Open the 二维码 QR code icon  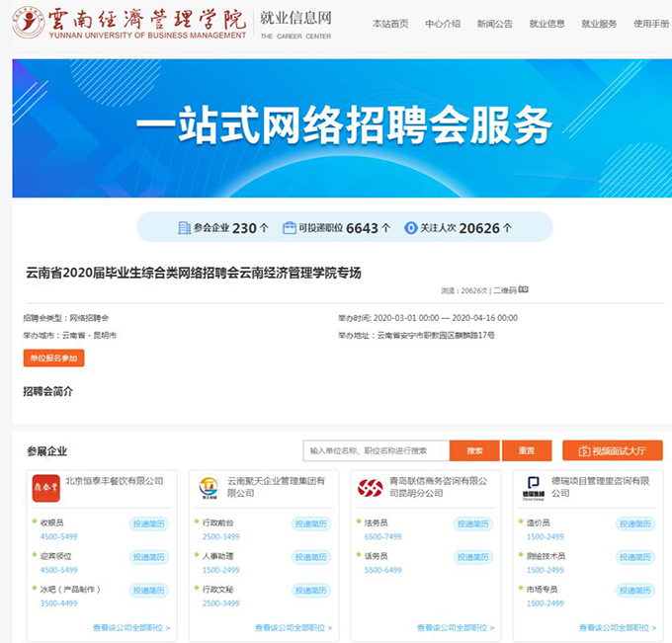pyautogui.click(x=524, y=289)
